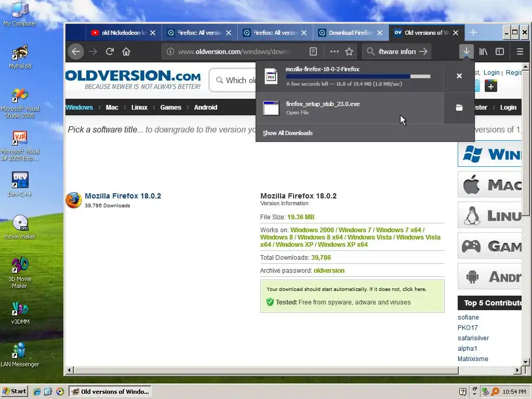Click the address bar URL field
532x399 pixels.
click(233, 51)
